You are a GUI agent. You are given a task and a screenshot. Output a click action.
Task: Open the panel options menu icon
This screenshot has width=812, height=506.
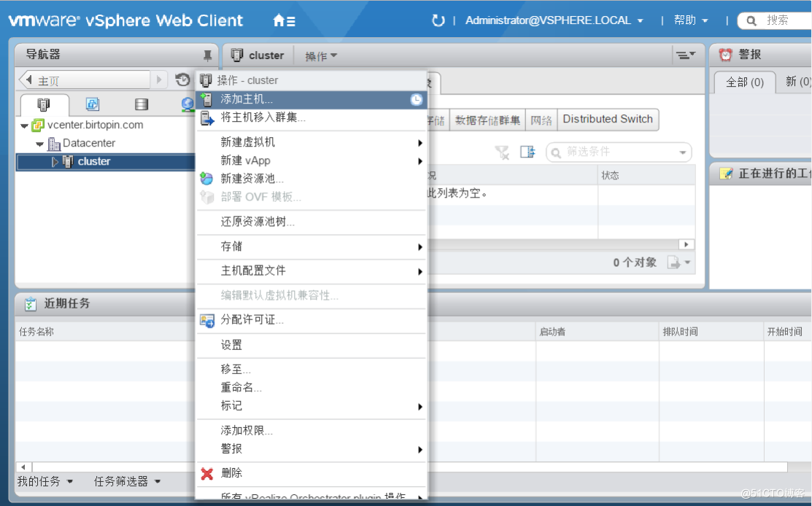pyautogui.click(x=685, y=55)
